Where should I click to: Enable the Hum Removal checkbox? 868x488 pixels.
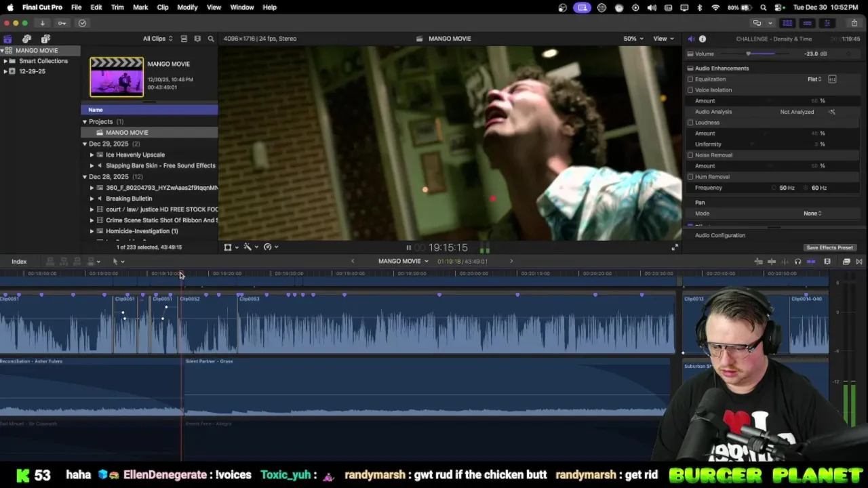pyautogui.click(x=690, y=177)
